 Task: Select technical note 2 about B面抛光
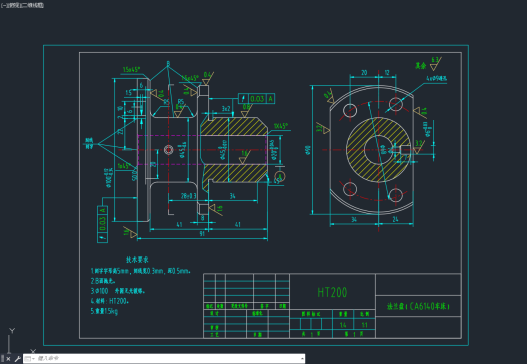(x=103, y=281)
